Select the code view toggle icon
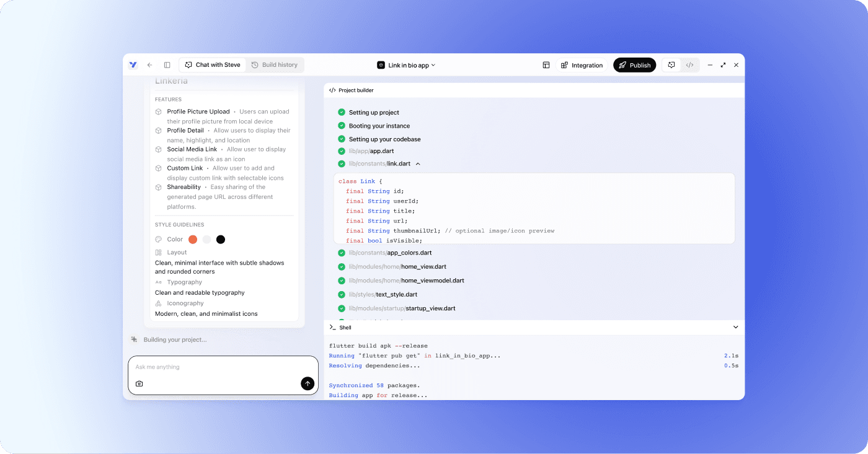868x454 pixels. [x=689, y=65]
